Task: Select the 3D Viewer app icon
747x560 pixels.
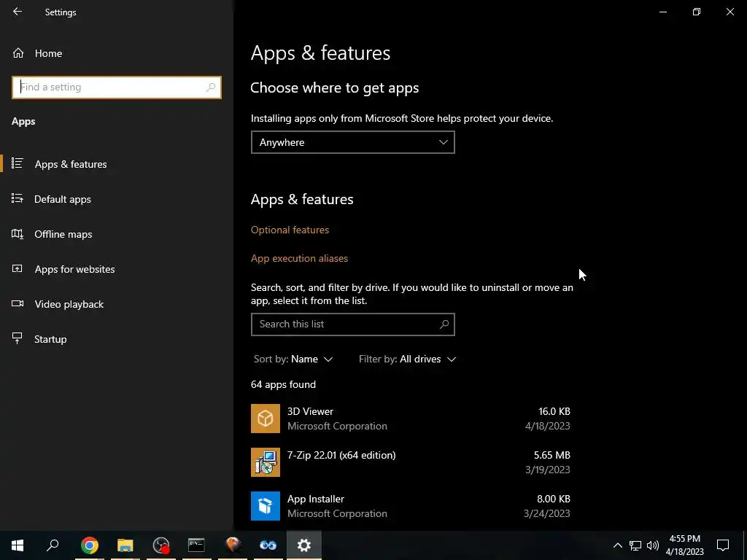Action: [266, 419]
